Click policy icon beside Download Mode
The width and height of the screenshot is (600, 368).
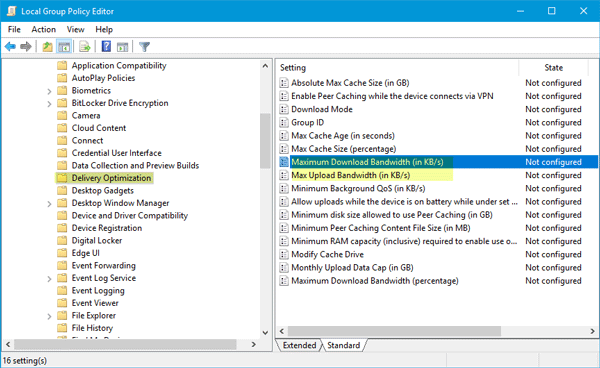(x=284, y=109)
